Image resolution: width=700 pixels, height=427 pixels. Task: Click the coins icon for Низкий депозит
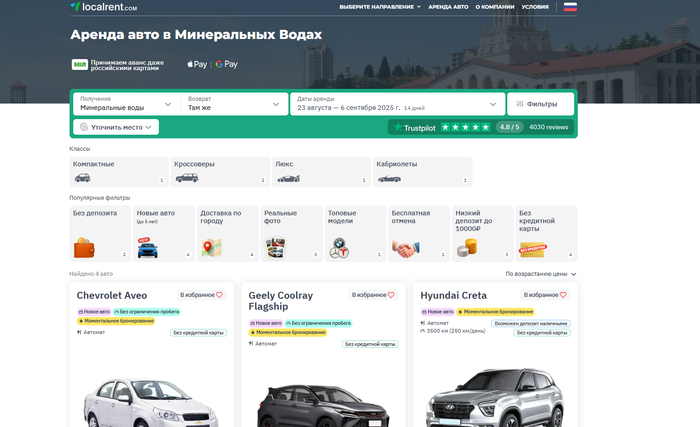pyautogui.click(x=467, y=248)
